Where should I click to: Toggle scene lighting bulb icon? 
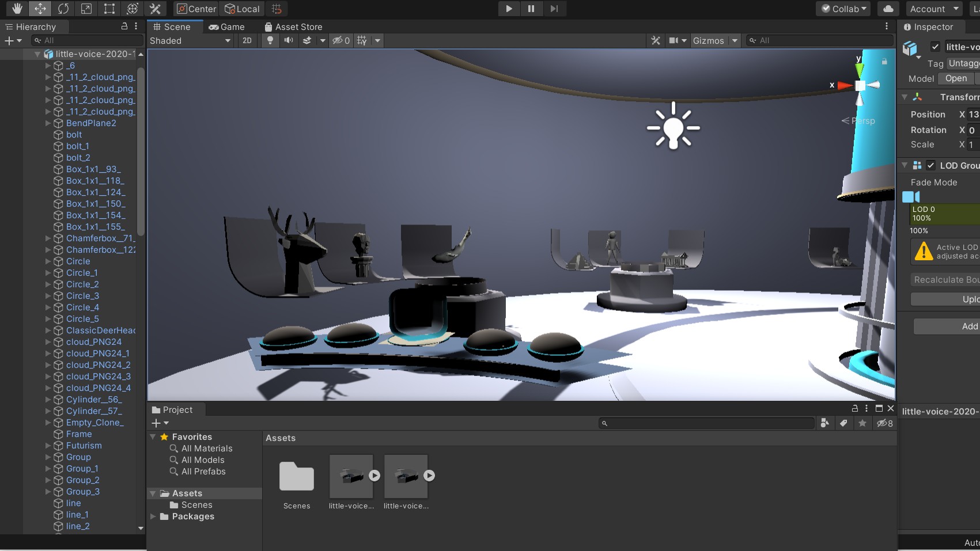point(270,40)
